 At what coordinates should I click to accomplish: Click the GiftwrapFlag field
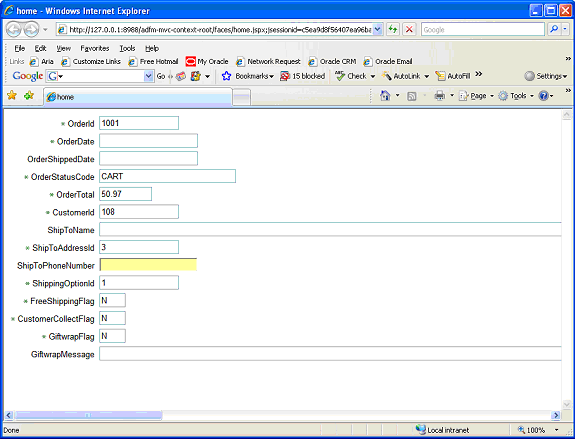tap(112, 336)
